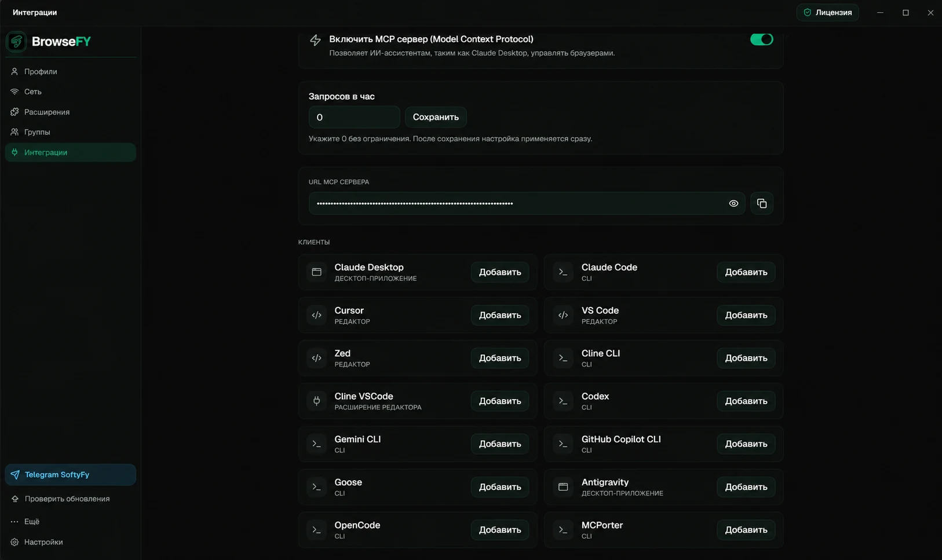Viewport: 942px width, 560px height.
Task: Expand the More menu in sidebar
Action: point(71,521)
